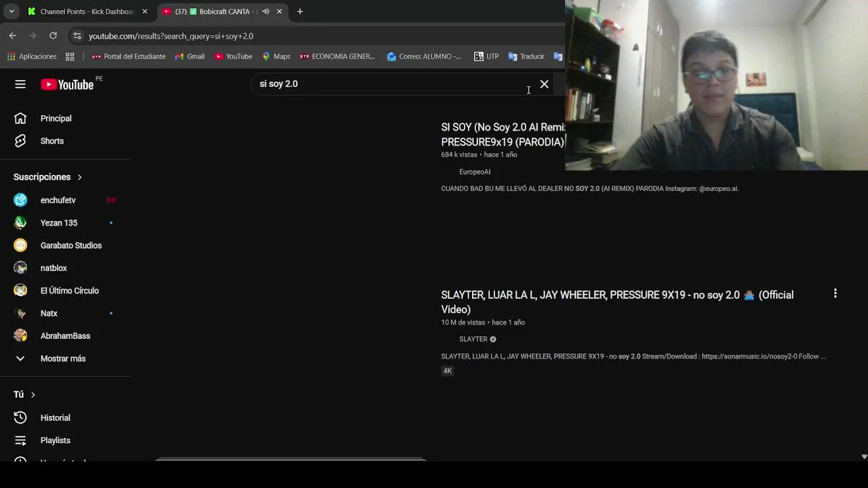Open the Traducir bookmark
Image resolution: width=868 pixels, height=488 pixels.
tap(526, 56)
